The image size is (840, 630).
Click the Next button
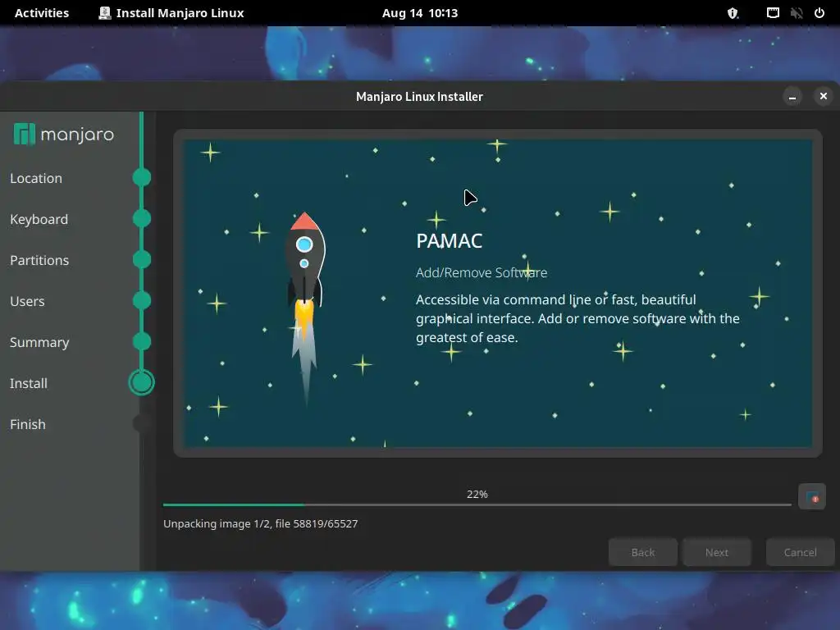tap(717, 552)
